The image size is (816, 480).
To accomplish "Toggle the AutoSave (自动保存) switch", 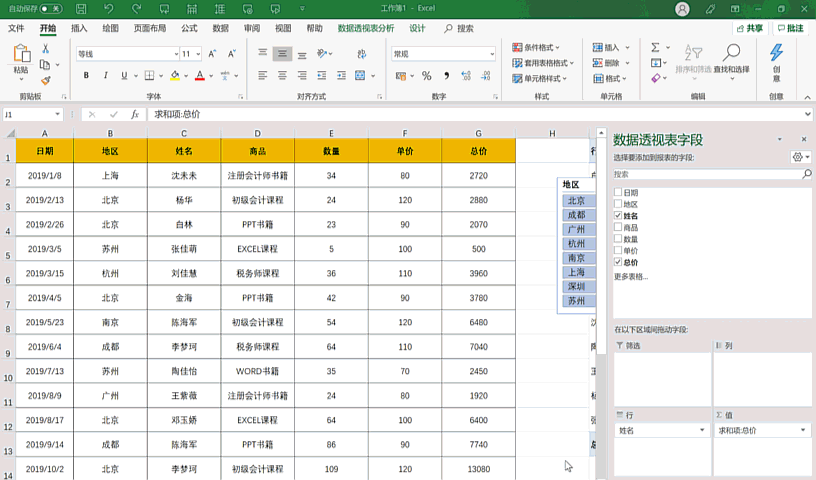I will click(51, 9).
